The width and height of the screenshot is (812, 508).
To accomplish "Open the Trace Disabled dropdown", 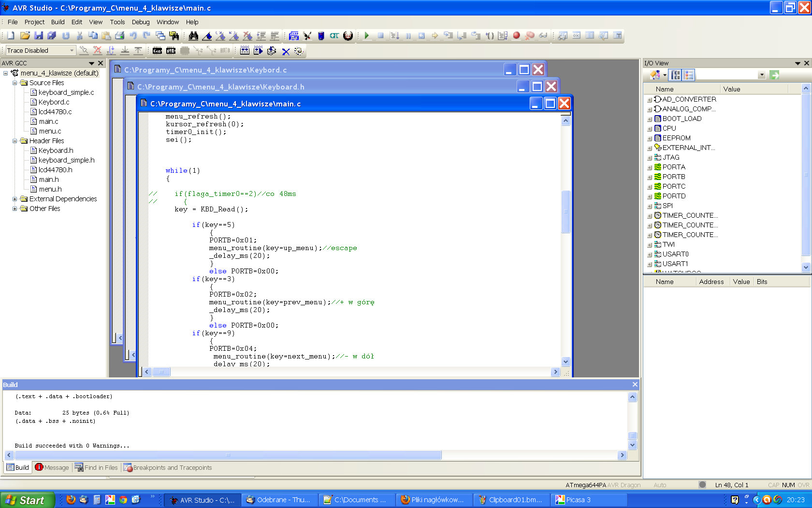I will click(72, 50).
